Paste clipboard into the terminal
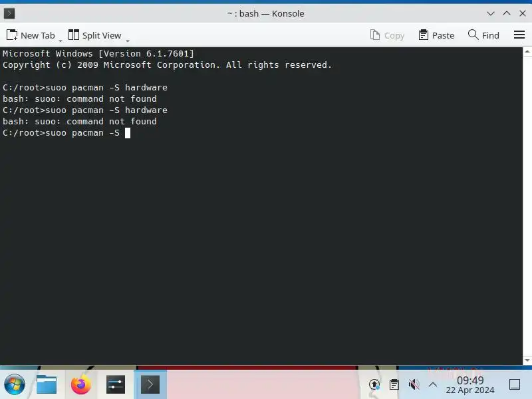The width and height of the screenshot is (532, 399). 436,35
